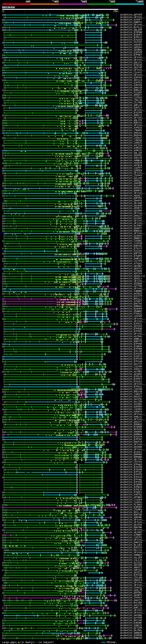Select hit UniRef100_Q39599
This screenshot has width=146, height=644.
(131, 635)
